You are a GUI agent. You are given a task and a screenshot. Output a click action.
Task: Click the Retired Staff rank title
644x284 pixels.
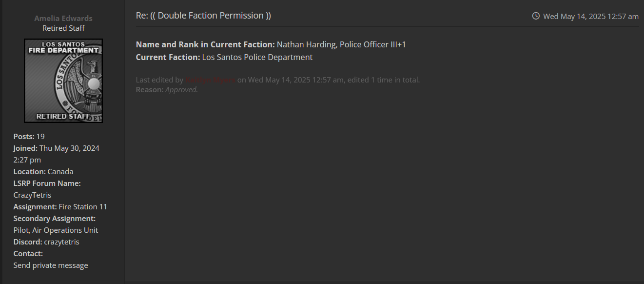pos(63,28)
